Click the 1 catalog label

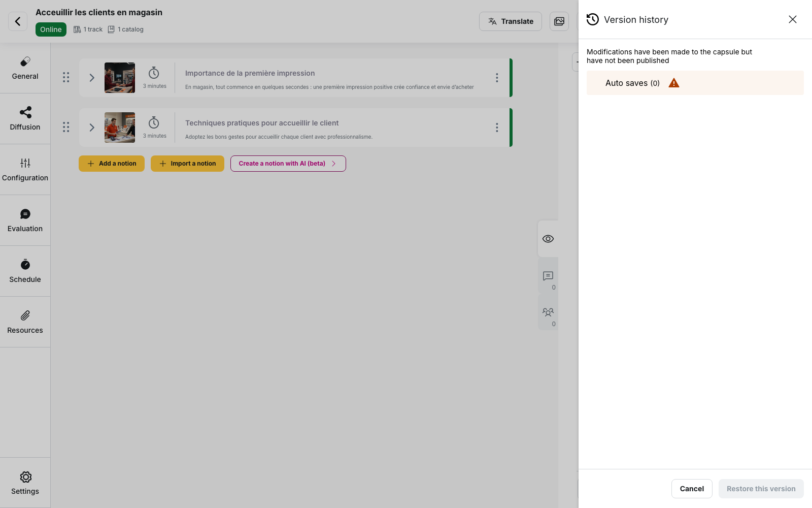126,29
